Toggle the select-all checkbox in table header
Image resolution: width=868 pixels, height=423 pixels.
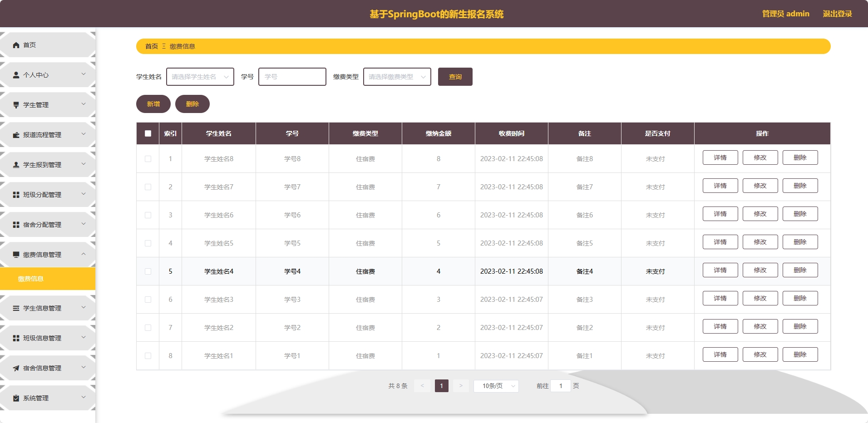point(148,133)
